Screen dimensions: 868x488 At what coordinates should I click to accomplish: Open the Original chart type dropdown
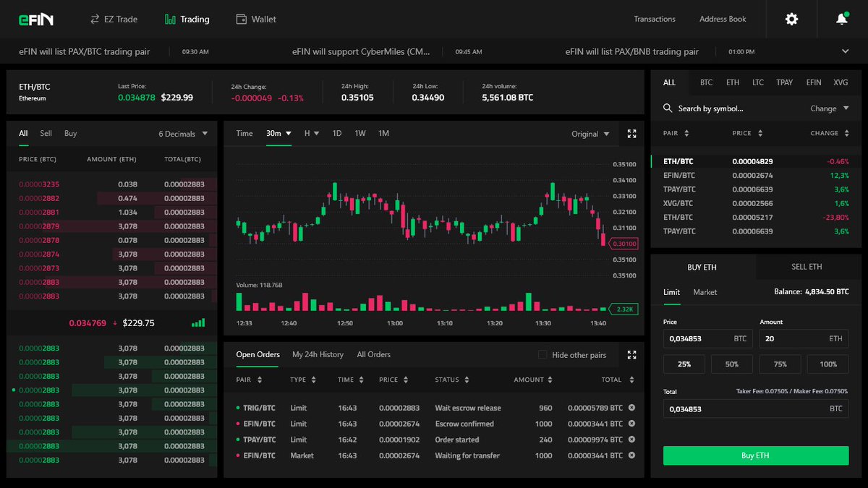(x=590, y=134)
